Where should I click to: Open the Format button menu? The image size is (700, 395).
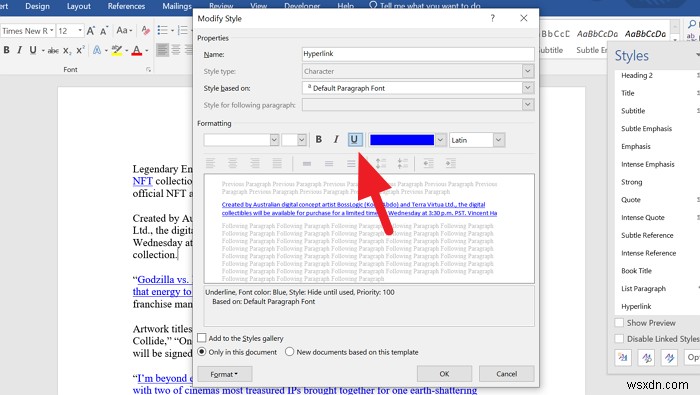(x=225, y=374)
